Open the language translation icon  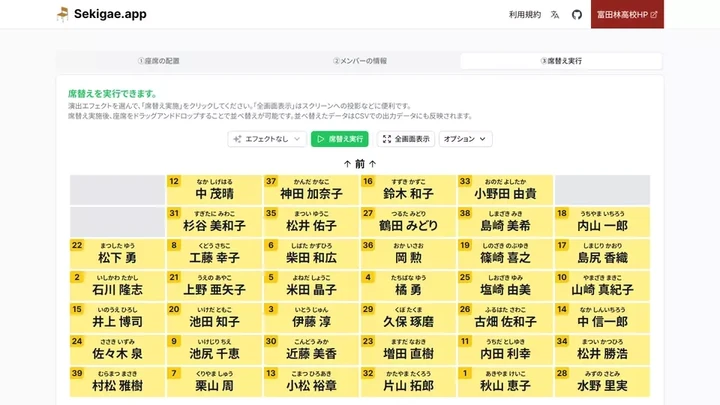pos(555,15)
